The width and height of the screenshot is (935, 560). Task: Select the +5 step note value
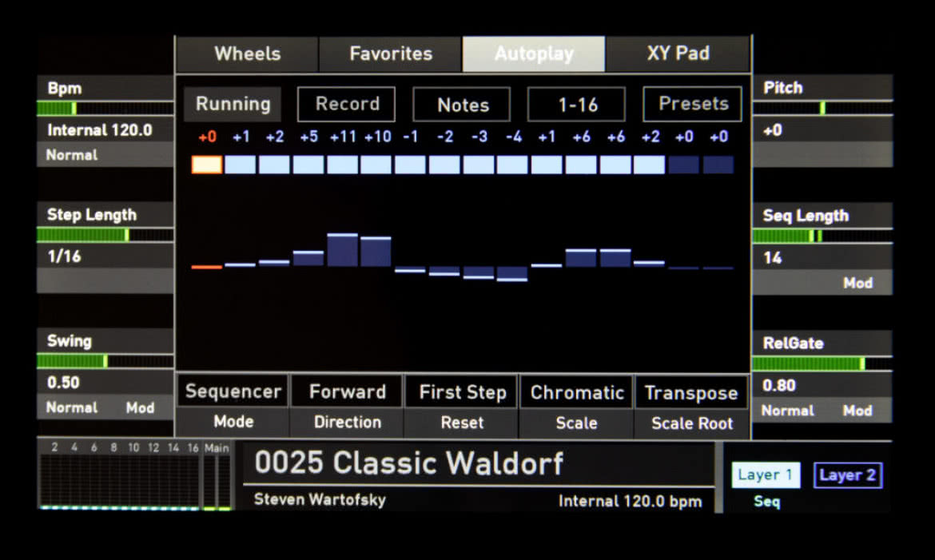coord(309,137)
